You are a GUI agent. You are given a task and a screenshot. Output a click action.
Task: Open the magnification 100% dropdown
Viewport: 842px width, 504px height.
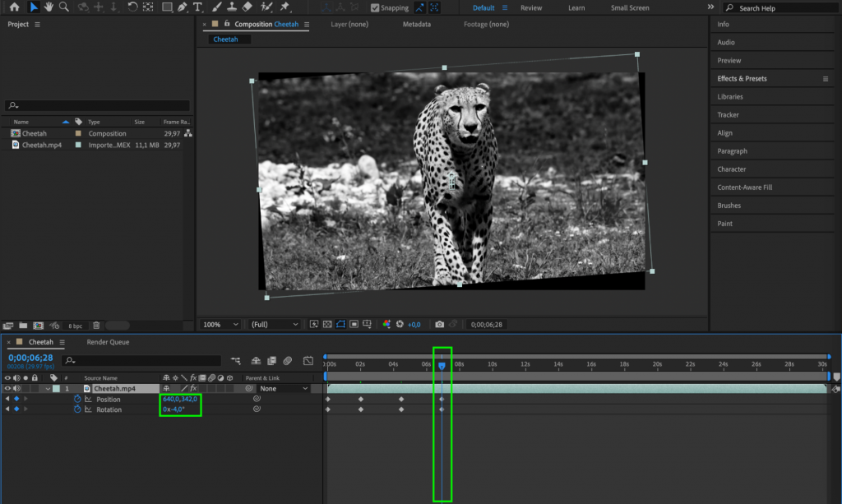pyautogui.click(x=220, y=324)
